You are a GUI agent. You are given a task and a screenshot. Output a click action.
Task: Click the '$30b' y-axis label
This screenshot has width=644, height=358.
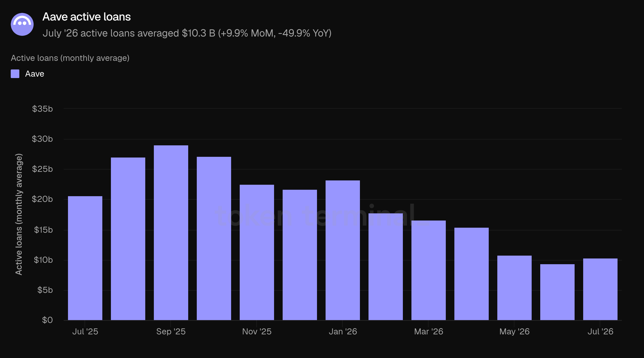tap(42, 139)
